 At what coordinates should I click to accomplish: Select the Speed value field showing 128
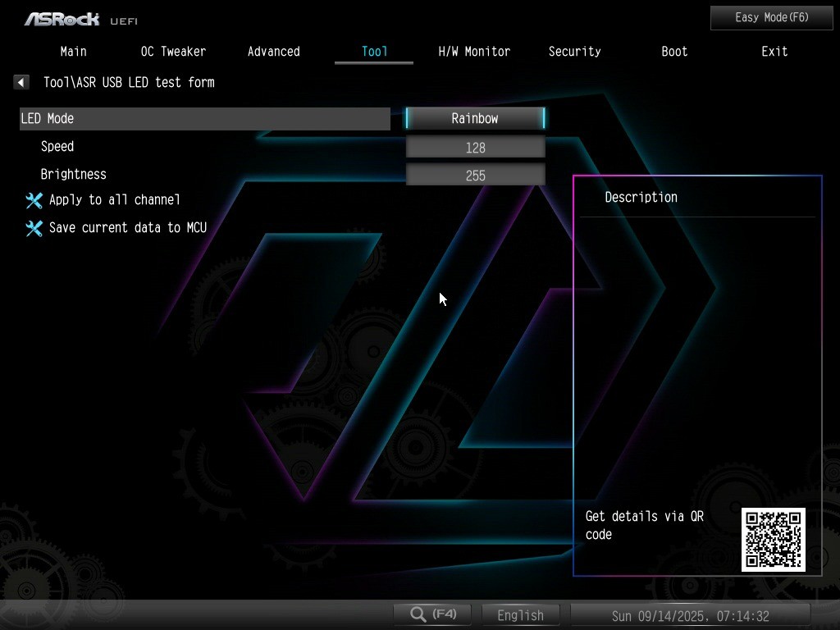point(475,148)
